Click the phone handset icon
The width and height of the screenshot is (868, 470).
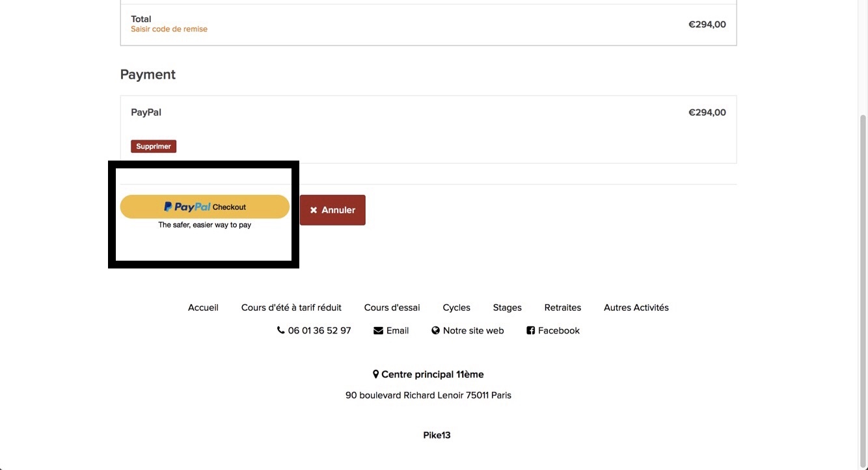click(281, 330)
